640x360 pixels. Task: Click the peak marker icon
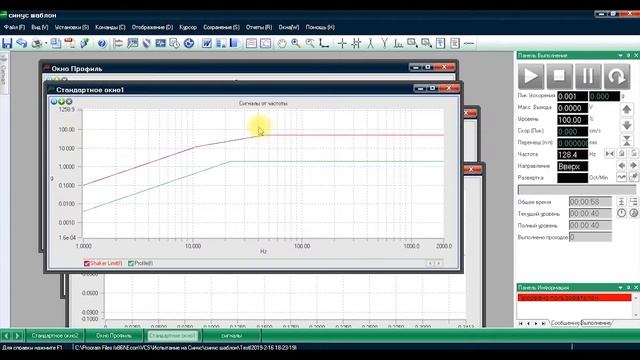370,43
